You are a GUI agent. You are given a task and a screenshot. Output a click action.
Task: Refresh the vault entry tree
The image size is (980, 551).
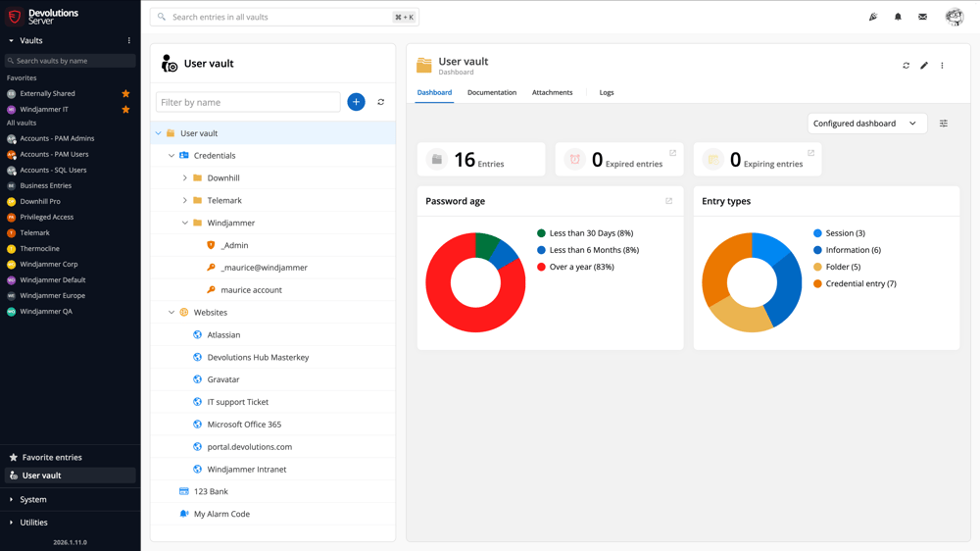[380, 102]
